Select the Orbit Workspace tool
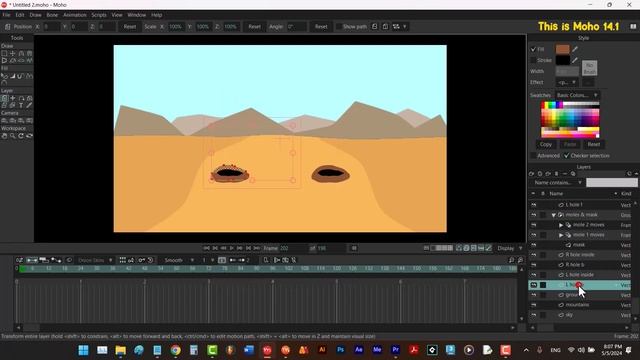This screenshot has height=360, width=640. click(x=29, y=136)
